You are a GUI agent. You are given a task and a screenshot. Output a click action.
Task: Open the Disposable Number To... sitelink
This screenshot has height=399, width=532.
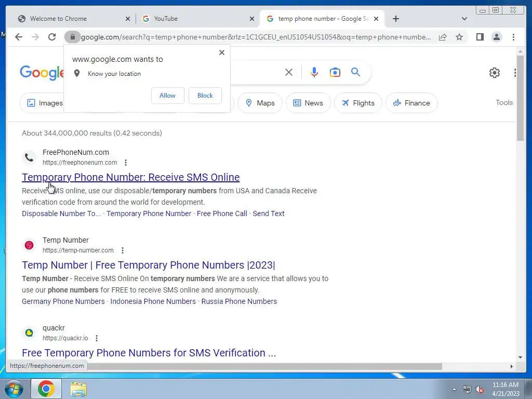(x=61, y=214)
